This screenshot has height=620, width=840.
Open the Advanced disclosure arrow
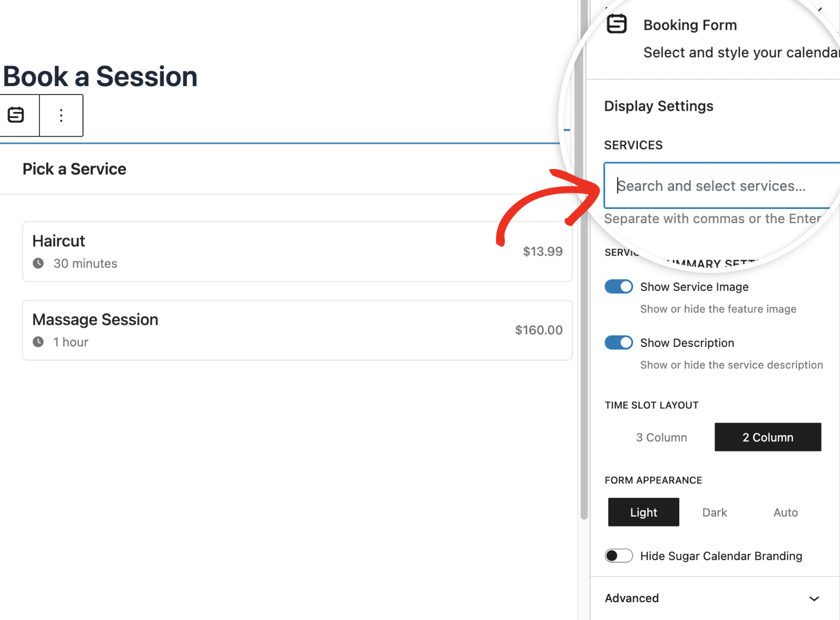click(x=814, y=598)
